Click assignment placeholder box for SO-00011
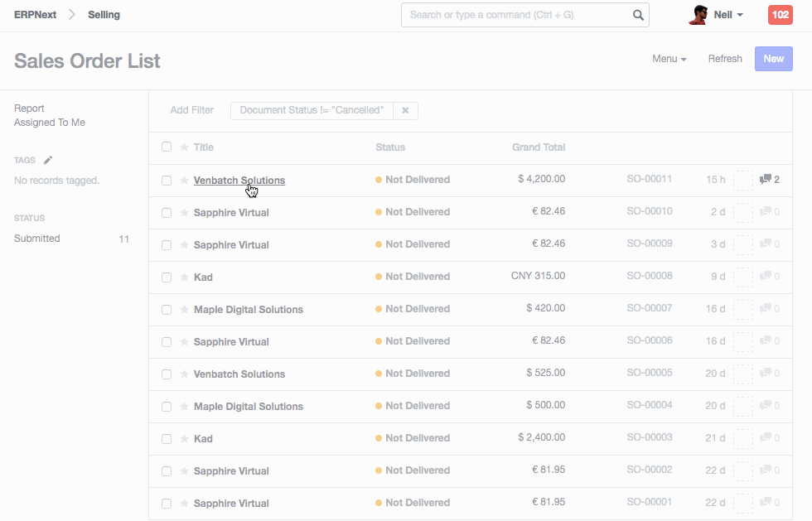The height and width of the screenshot is (521, 812). pyautogui.click(x=743, y=181)
